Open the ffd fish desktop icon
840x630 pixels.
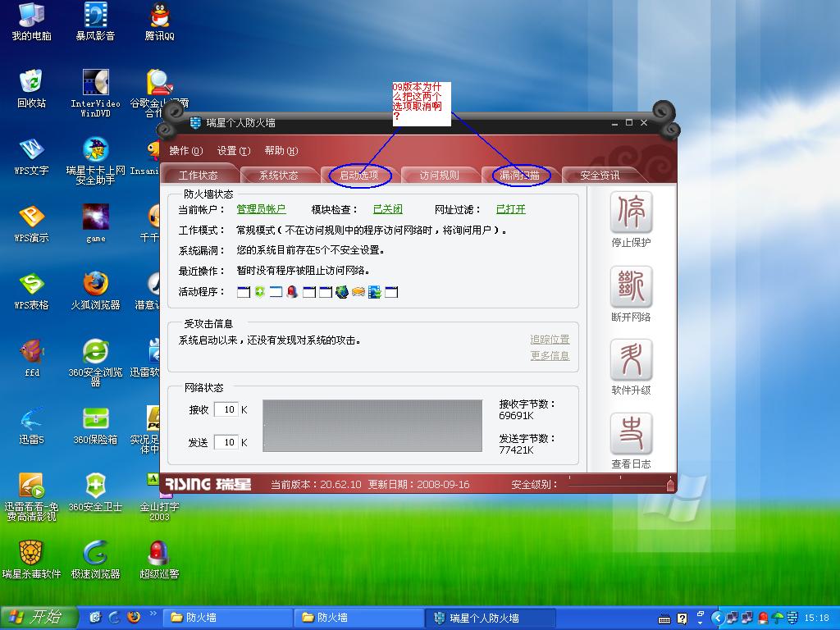[32, 358]
